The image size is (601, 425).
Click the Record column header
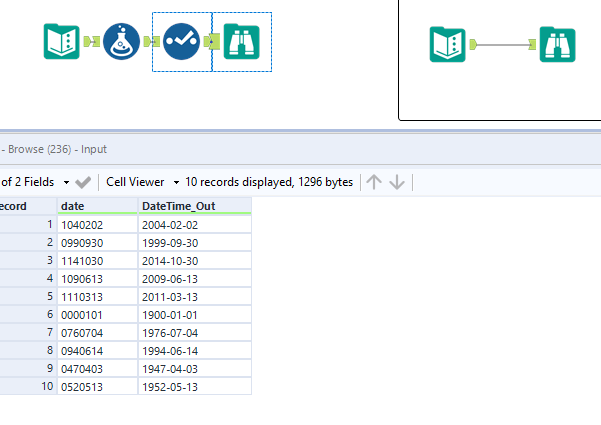(28, 206)
